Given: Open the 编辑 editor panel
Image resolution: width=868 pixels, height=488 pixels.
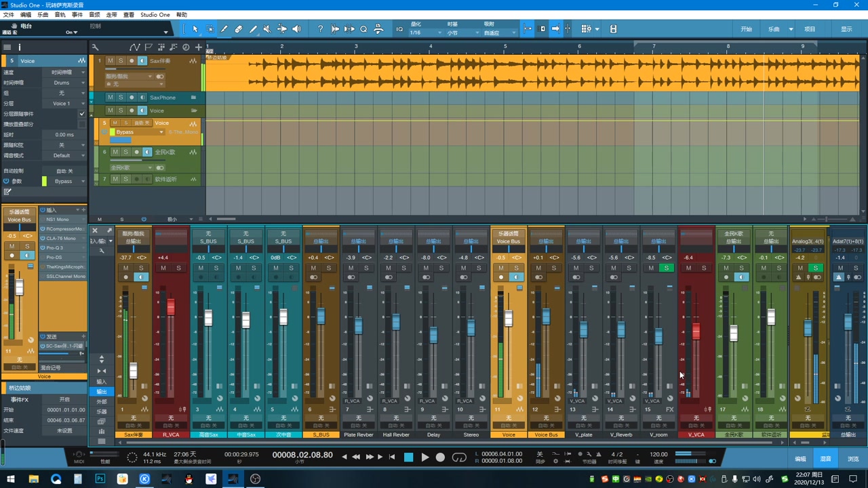Looking at the screenshot, I should click(800, 459).
